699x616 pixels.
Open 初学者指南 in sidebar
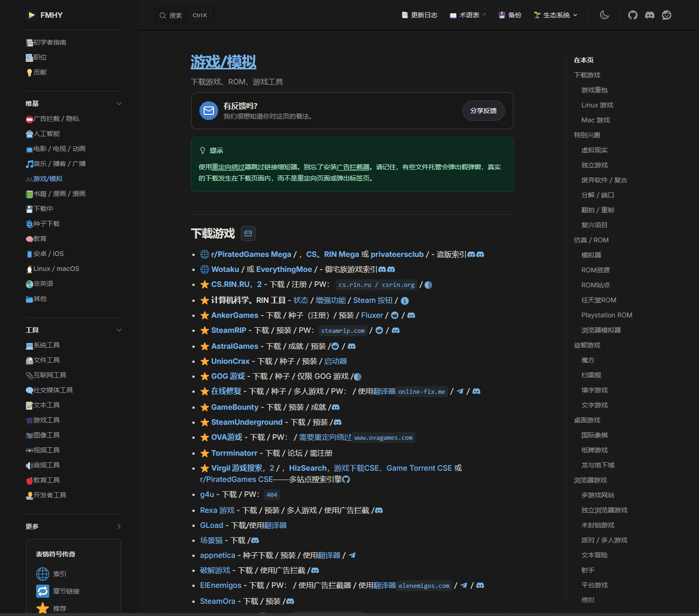46,42
